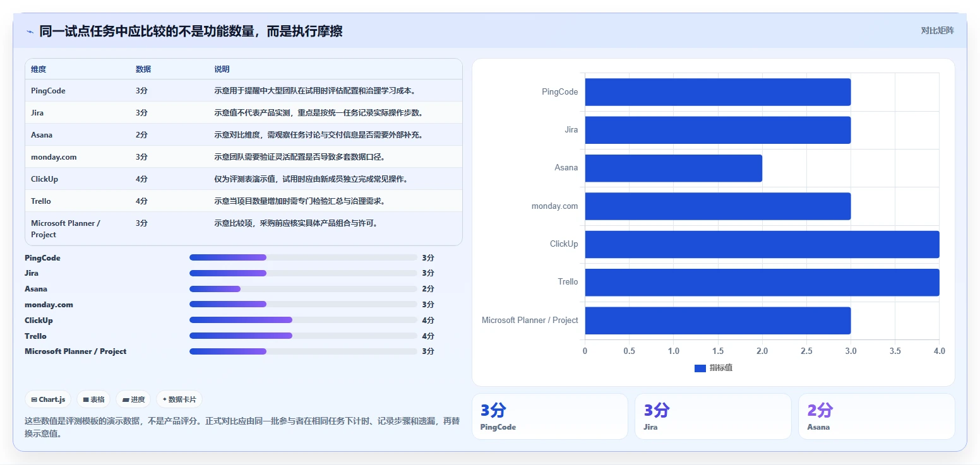Image resolution: width=980 pixels, height=465 pixels.
Task: Click the ClickUp description about 新成员独立完成
Action: pos(311,179)
